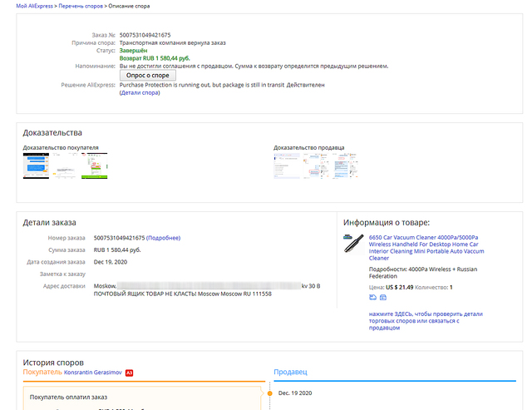Screen dimensions: 532x410
Task: Click the order date 'Dec 19, 2020'
Action: tap(111, 262)
